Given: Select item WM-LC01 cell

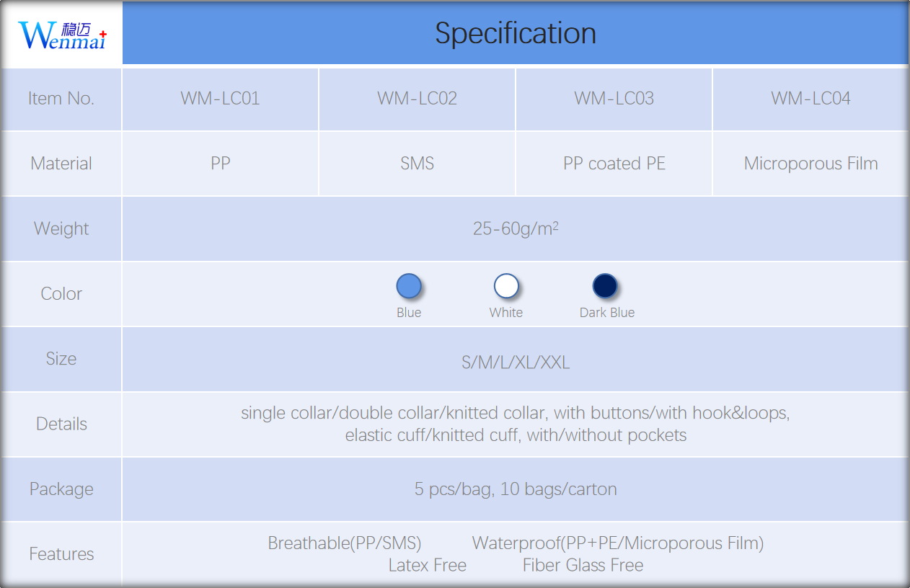Looking at the screenshot, I should click(220, 99).
